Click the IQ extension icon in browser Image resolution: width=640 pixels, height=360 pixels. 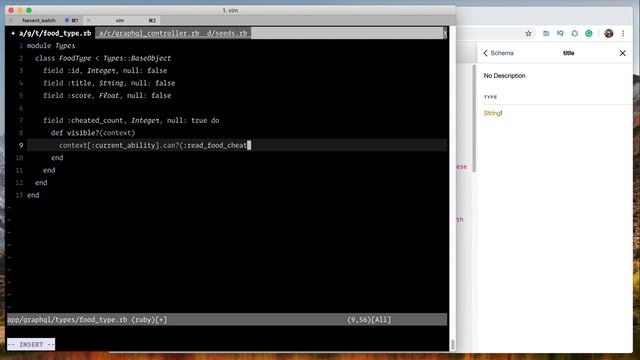click(x=560, y=33)
